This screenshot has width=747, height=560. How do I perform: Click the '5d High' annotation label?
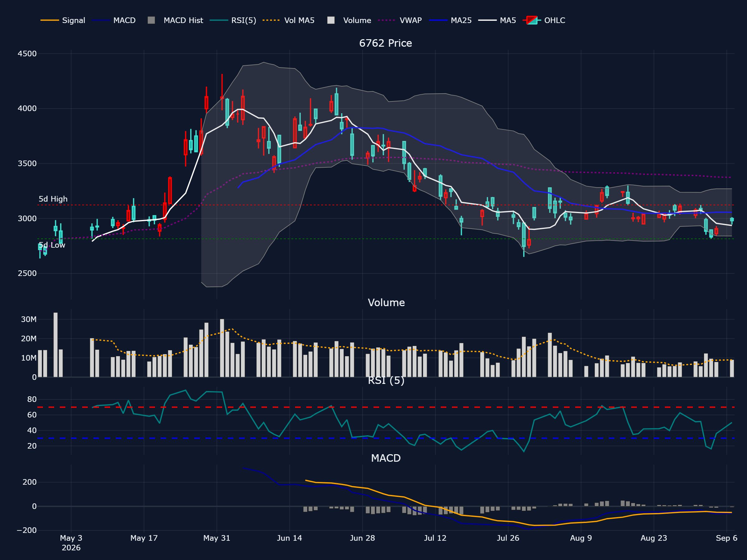click(53, 199)
